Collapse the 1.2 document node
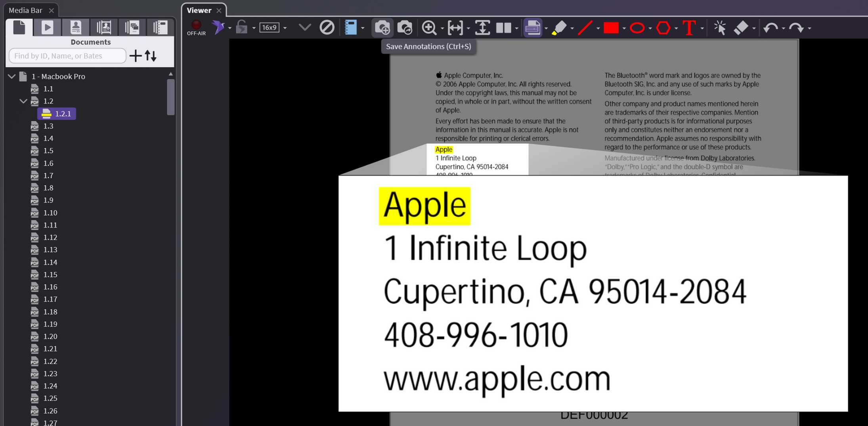This screenshot has width=868, height=426. (23, 101)
